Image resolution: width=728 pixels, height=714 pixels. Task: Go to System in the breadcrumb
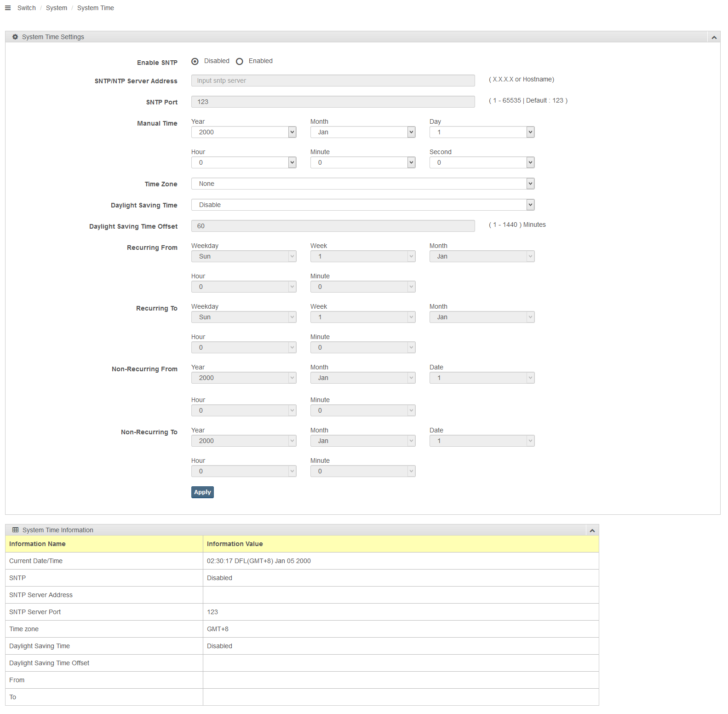[57, 8]
